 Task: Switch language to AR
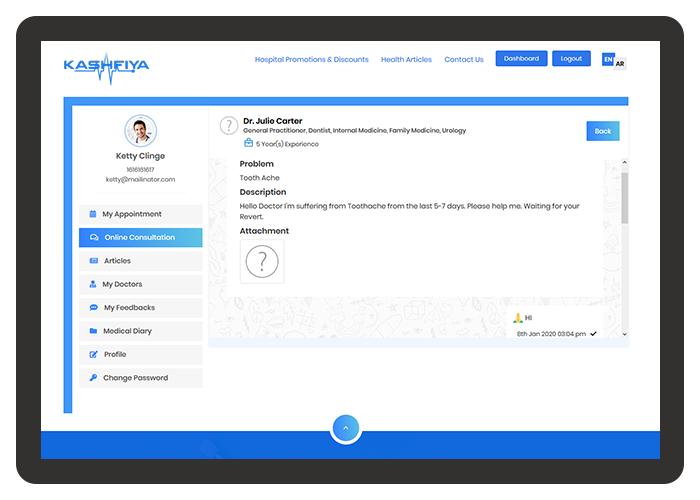point(620,63)
